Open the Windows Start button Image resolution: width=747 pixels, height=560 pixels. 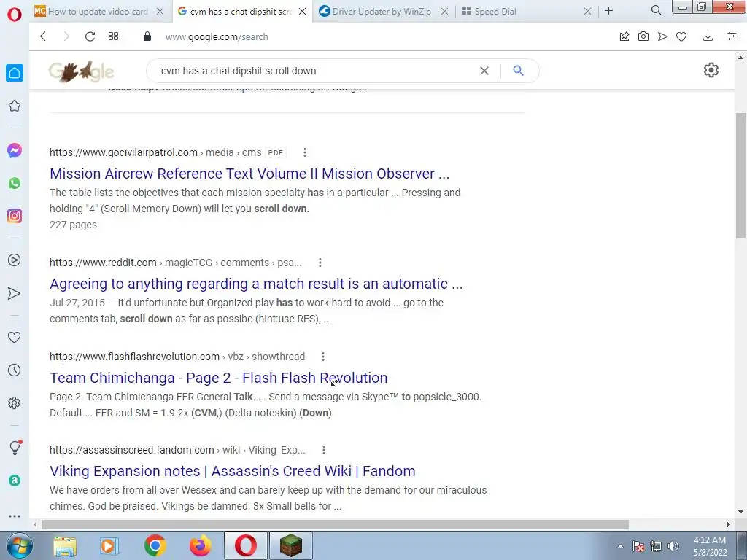point(18,545)
